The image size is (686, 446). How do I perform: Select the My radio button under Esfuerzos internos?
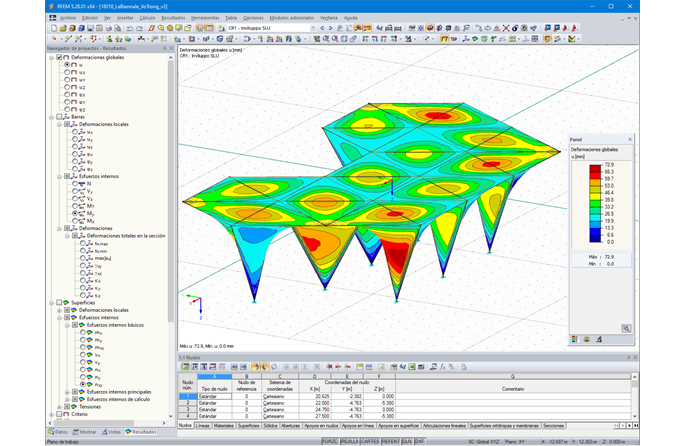(75, 214)
